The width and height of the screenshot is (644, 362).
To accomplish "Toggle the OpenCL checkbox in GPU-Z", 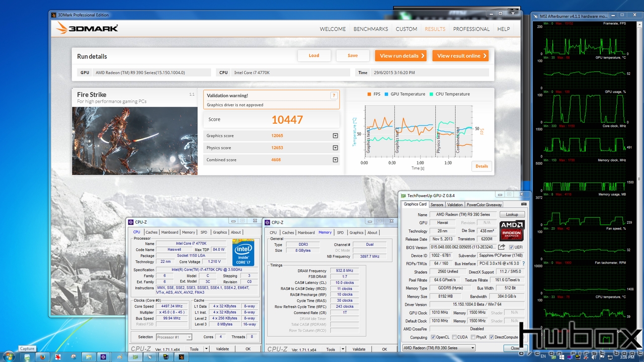I will coord(432,337).
